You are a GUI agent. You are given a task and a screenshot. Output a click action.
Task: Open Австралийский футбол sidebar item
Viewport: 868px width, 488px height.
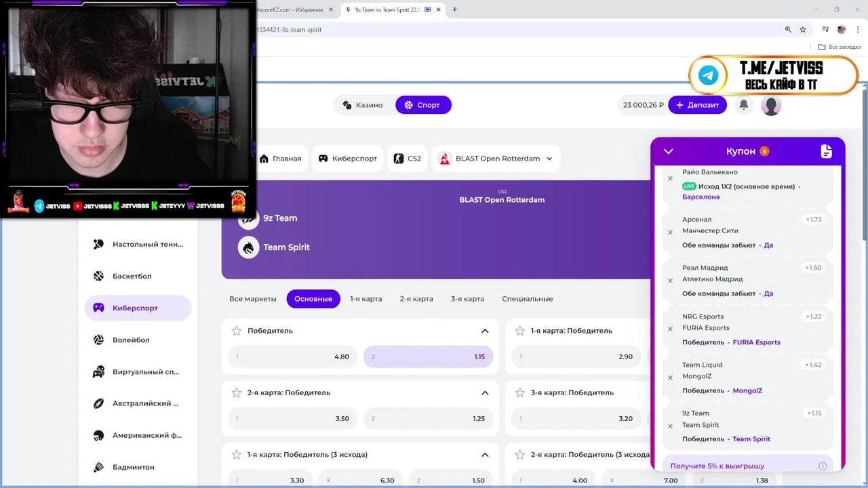tap(138, 403)
